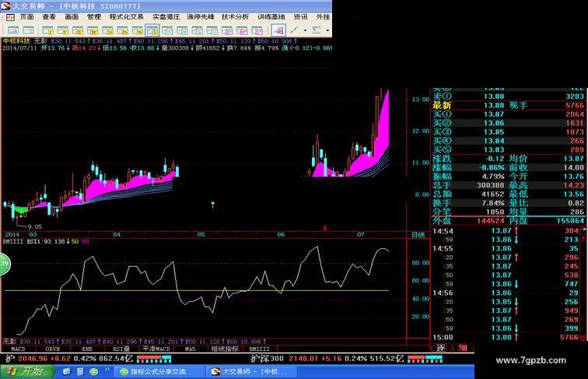Click the 买⑤ bid row at 13.83
The width and height of the screenshot is (588, 379).
[x=508, y=149]
